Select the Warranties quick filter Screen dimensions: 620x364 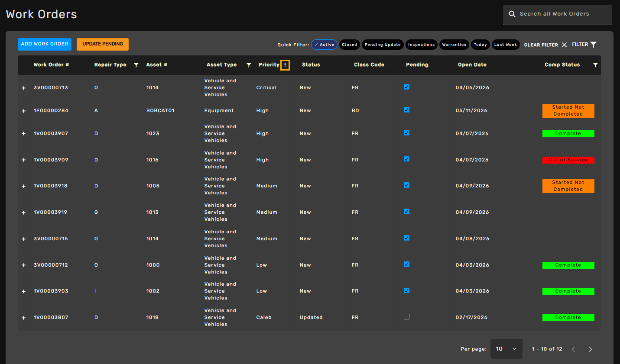point(454,45)
